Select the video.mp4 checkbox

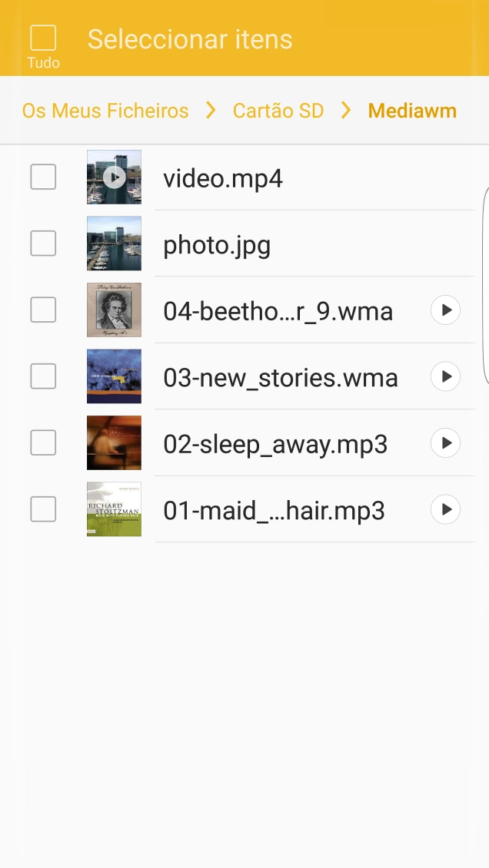[x=43, y=177]
